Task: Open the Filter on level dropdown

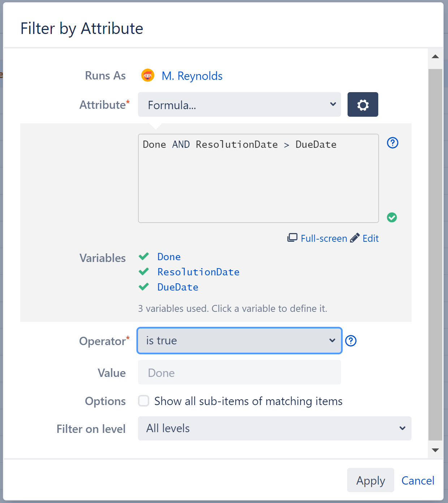Action: (x=275, y=428)
